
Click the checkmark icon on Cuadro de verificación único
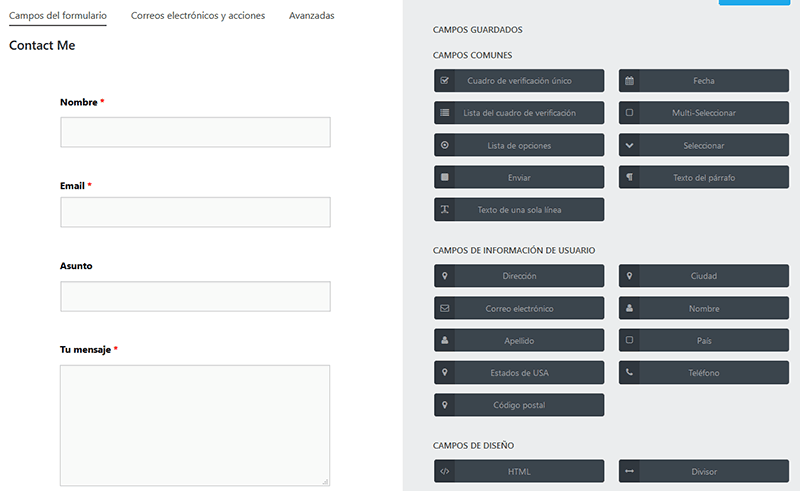[x=444, y=81]
